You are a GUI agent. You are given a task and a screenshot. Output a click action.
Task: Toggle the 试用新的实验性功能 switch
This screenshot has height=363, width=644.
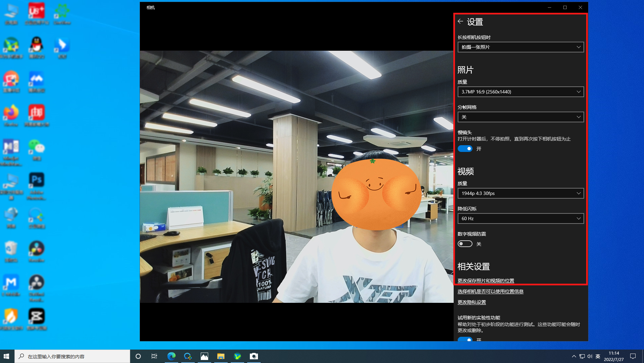[465, 339]
